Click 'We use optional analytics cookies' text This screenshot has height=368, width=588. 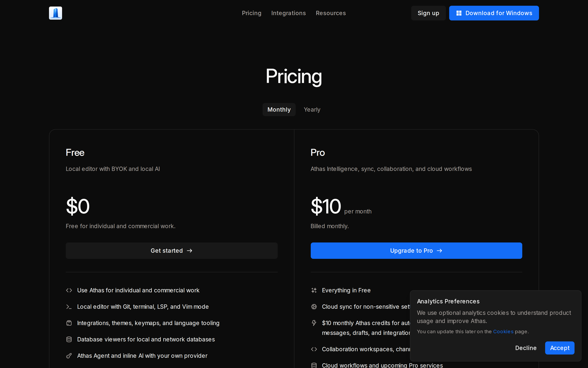click(x=494, y=317)
